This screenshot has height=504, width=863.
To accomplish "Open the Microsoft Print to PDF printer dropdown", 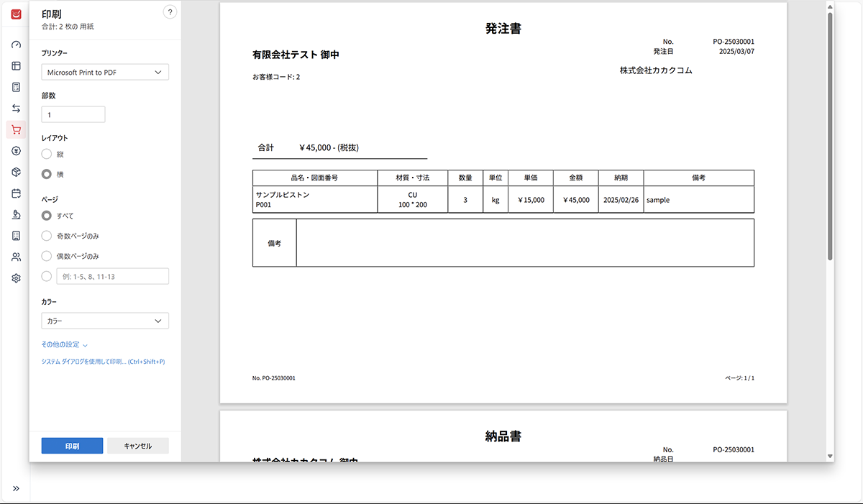I will [105, 72].
